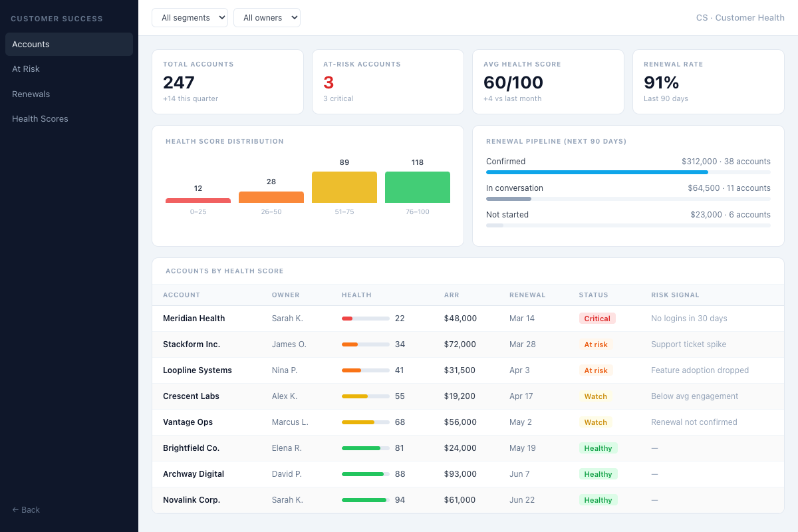This screenshot has width=798, height=532.
Task: Open the Renewals sidebar item
Action: pos(29,94)
